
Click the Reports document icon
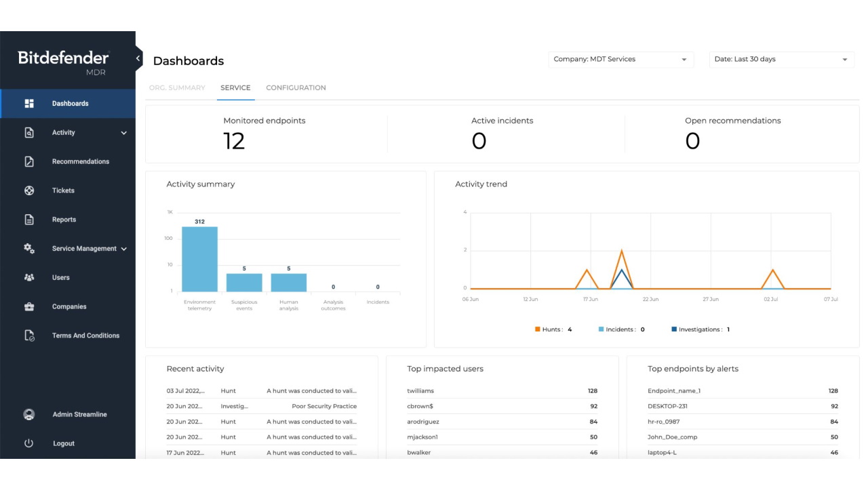[x=29, y=220]
